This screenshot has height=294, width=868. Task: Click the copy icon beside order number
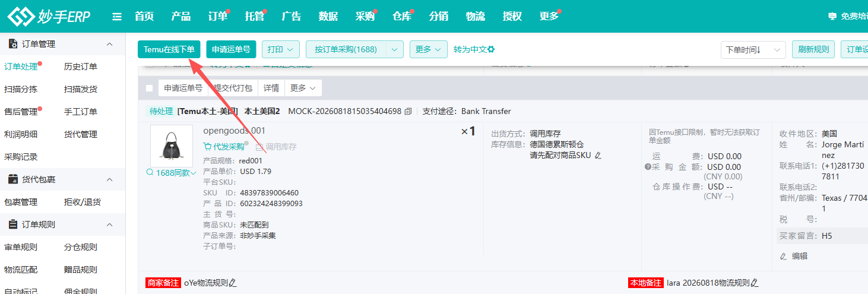click(408, 112)
